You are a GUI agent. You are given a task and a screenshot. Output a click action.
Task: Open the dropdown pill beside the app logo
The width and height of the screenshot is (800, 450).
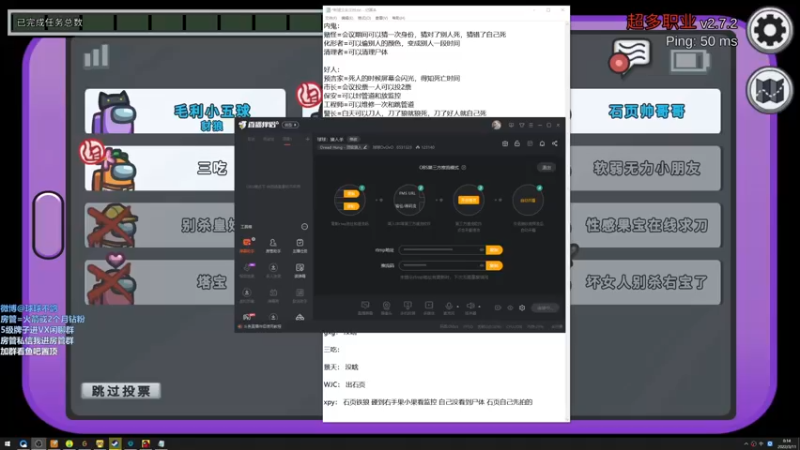pos(291,125)
